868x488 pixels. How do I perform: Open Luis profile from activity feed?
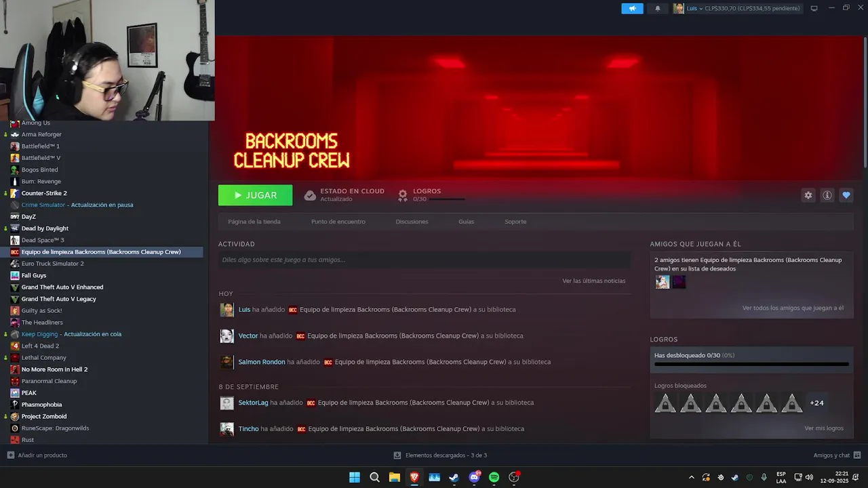pyautogui.click(x=244, y=310)
